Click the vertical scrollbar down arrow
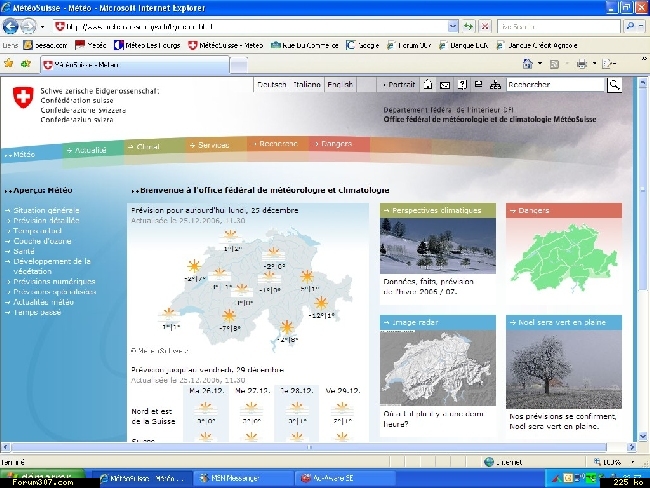Viewport: 650px width, 488px height. pyautogui.click(x=643, y=436)
